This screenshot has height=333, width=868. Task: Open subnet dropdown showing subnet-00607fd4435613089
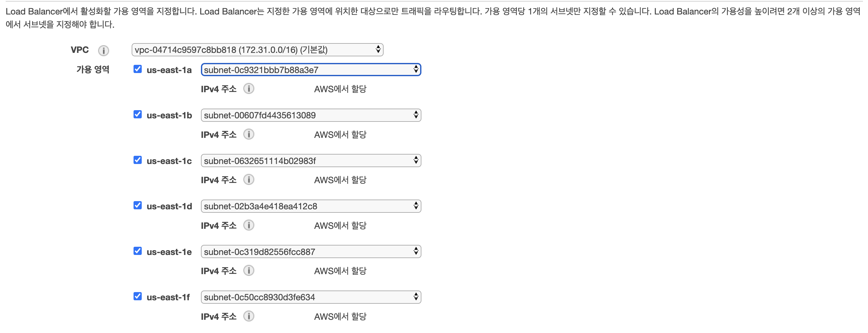click(x=311, y=115)
